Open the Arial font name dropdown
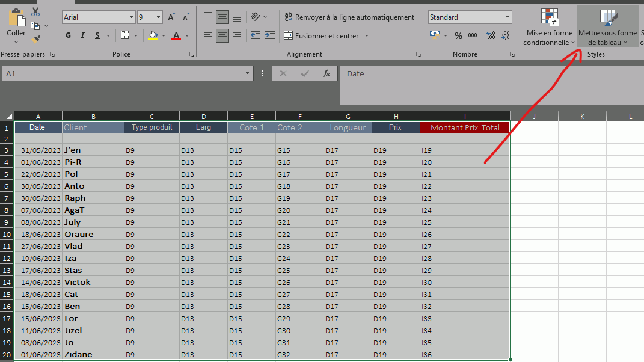Viewport: 644px width, 362px height. click(x=131, y=17)
